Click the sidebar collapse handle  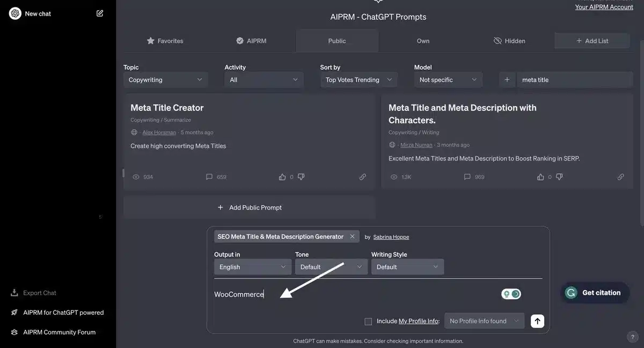point(123,173)
